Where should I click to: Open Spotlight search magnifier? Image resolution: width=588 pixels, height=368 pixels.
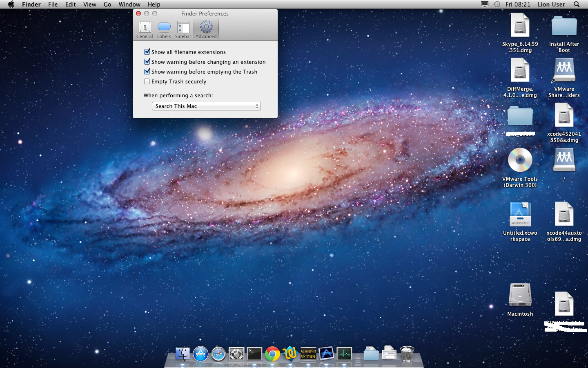point(577,4)
